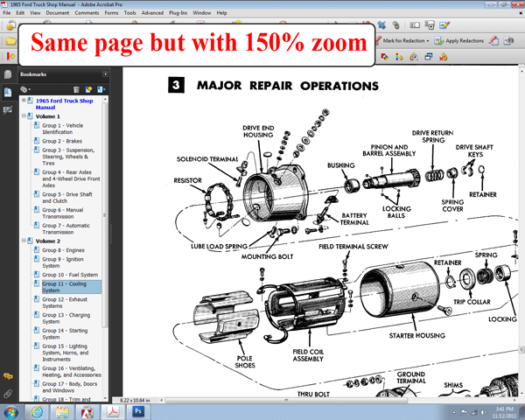
Task: Select the Bookmarks panel icon in sidebar
Action: coord(8,92)
